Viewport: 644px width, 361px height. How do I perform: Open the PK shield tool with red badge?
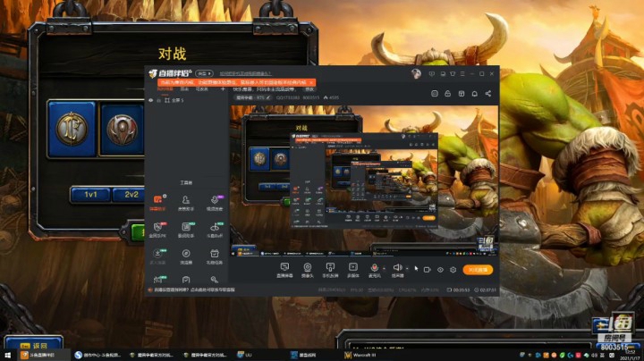(157, 230)
